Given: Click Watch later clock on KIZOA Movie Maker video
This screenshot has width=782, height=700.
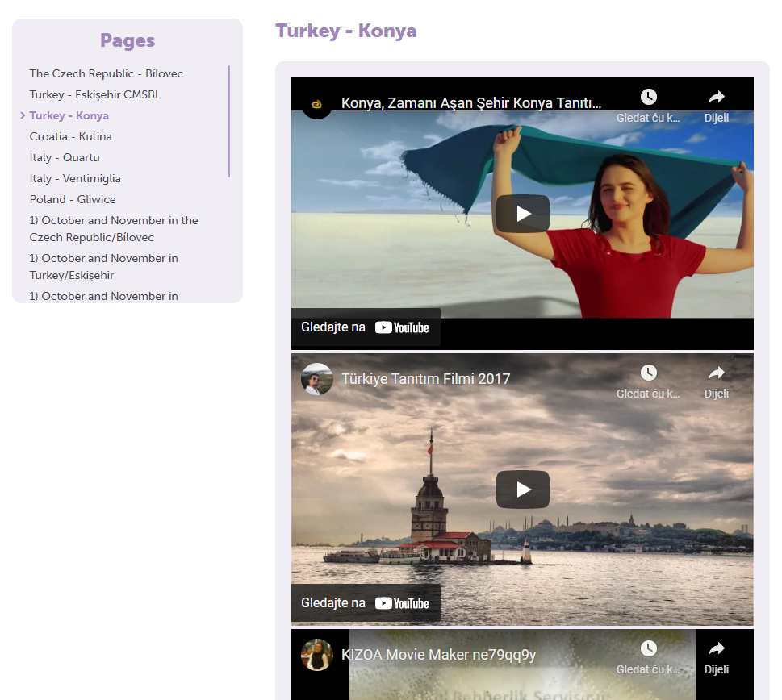Looking at the screenshot, I should (x=648, y=648).
